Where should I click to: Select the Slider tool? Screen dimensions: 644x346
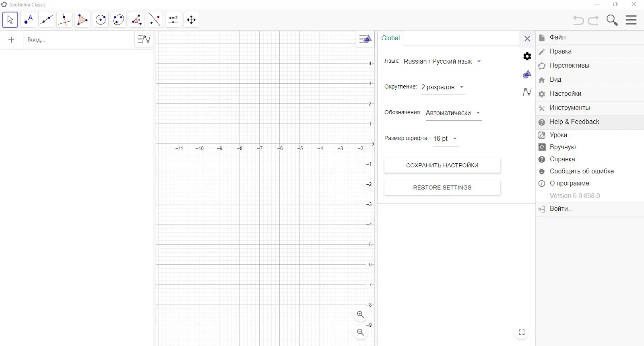pos(173,20)
